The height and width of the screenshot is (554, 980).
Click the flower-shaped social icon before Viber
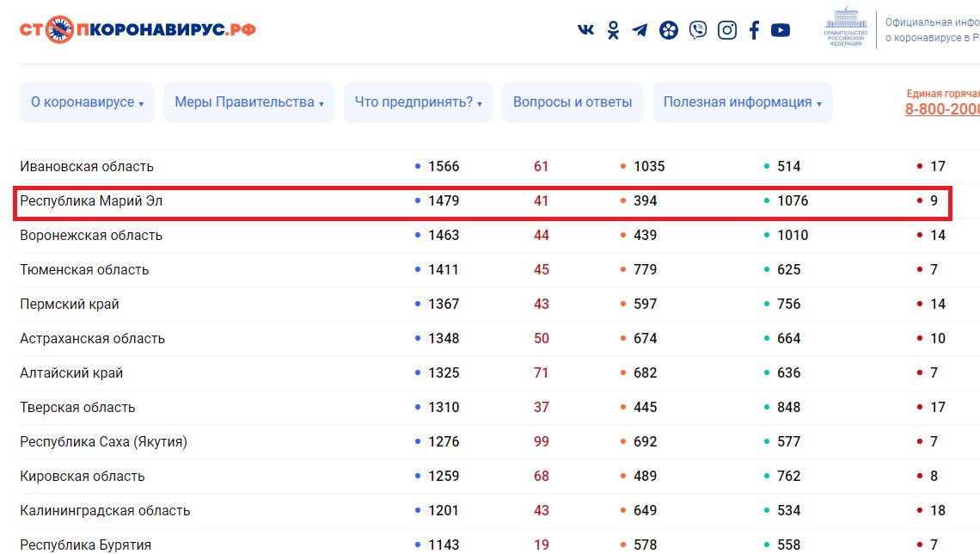pyautogui.click(x=669, y=30)
